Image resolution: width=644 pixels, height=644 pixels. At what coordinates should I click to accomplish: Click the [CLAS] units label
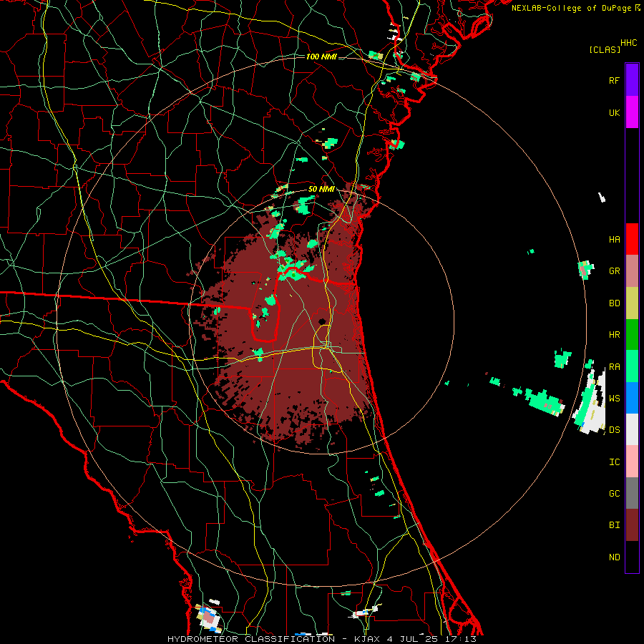click(x=605, y=49)
